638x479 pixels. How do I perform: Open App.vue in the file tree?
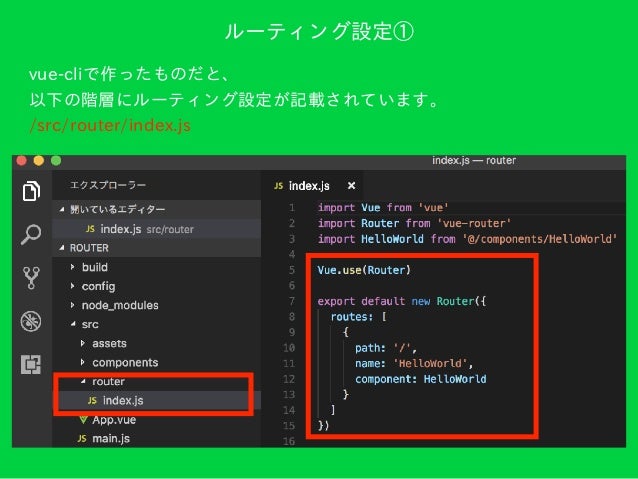tap(114, 420)
